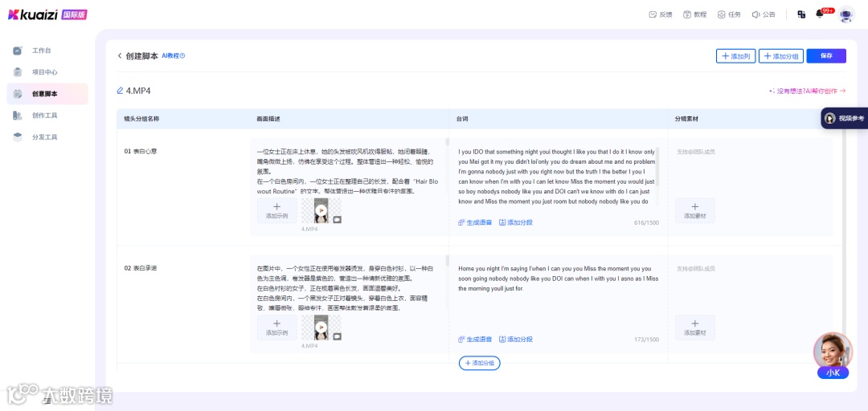
Task: Open the AI教程 link
Action: point(174,56)
